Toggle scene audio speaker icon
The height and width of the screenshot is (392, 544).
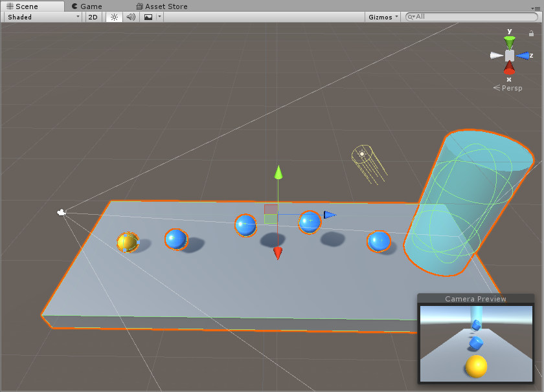pos(131,17)
